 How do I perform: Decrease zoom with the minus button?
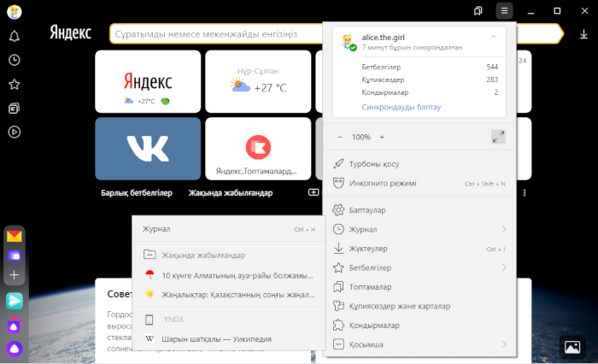(x=340, y=137)
